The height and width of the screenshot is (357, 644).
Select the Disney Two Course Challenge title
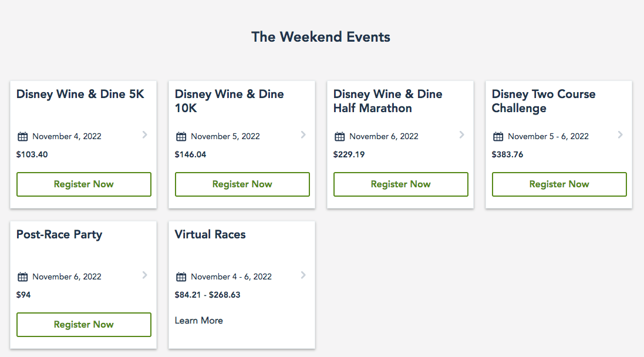[x=544, y=101]
